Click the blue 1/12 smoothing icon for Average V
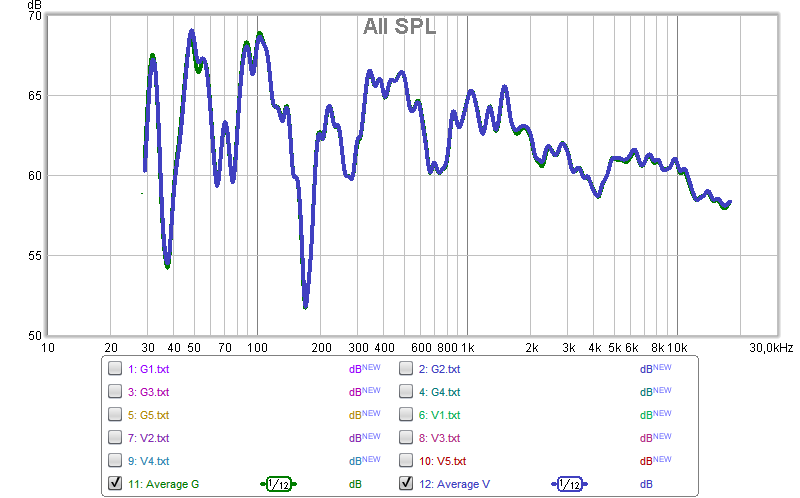Screen dimensions: 800x498 click(569, 484)
